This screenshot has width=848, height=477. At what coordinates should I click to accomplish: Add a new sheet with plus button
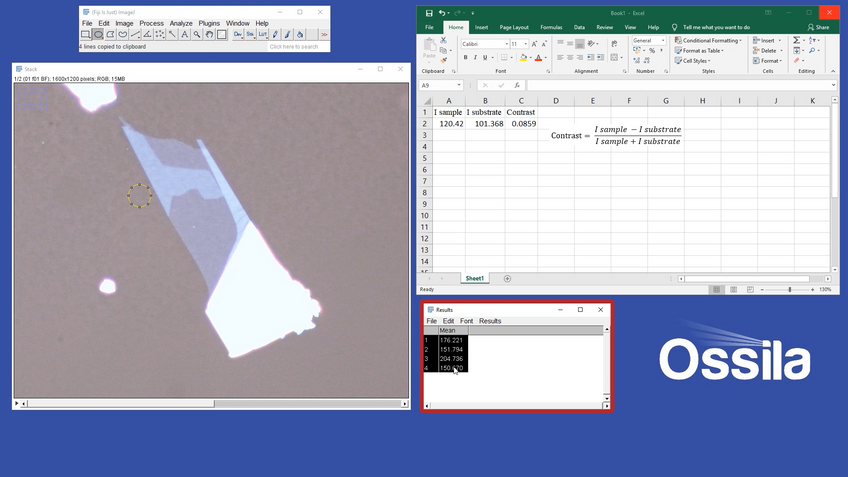pyautogui.click(x=507, y=279)
